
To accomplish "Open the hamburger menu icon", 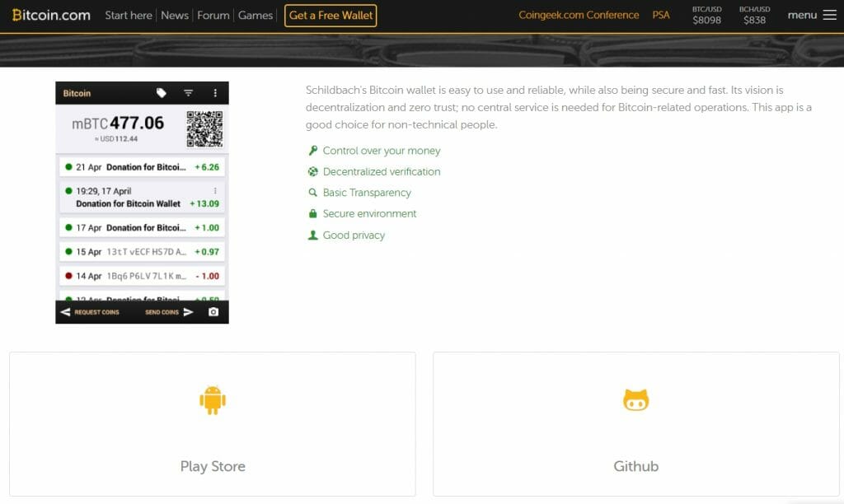I will point(830,15).
